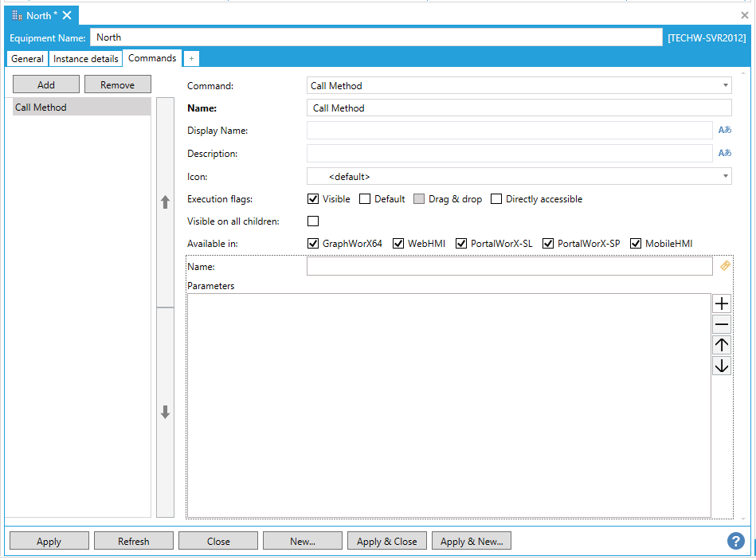
Task: Switch to the General tab
Action: coord(27,59)
